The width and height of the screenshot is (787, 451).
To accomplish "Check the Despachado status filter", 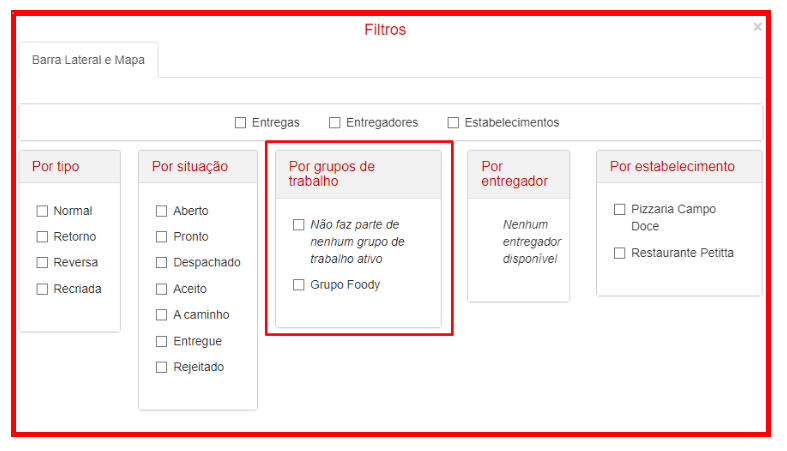I will click(x=162, y=263).
